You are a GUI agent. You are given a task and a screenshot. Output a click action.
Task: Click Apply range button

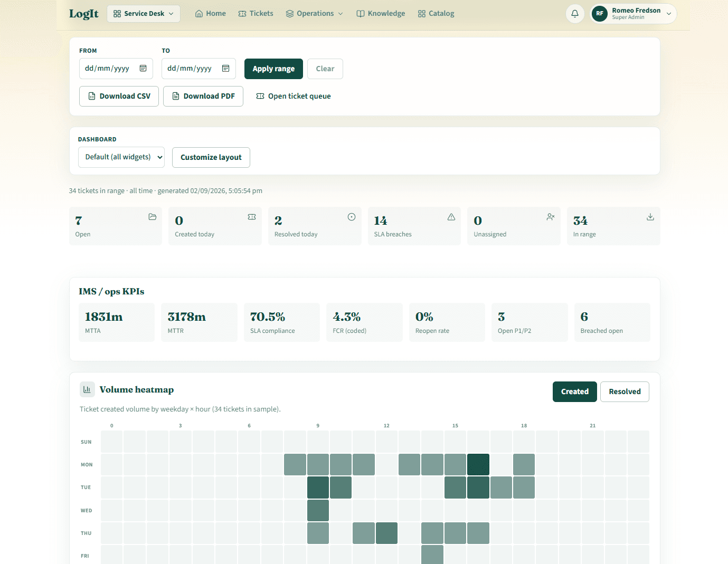pyautogui.click(x=273, y=69)
